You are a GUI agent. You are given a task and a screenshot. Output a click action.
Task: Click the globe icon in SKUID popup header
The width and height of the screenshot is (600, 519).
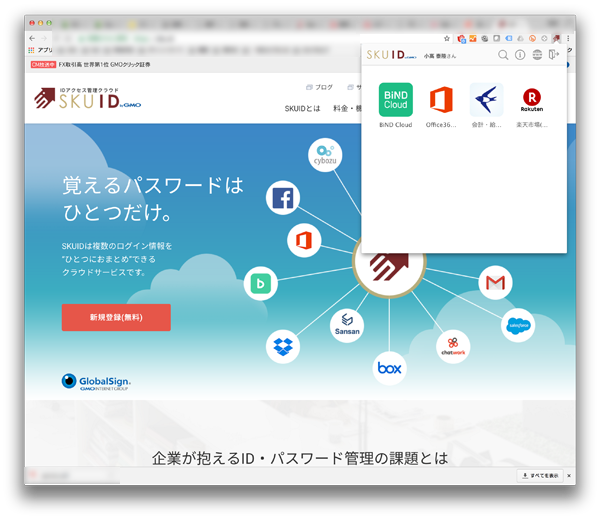[x=537, y=55]
